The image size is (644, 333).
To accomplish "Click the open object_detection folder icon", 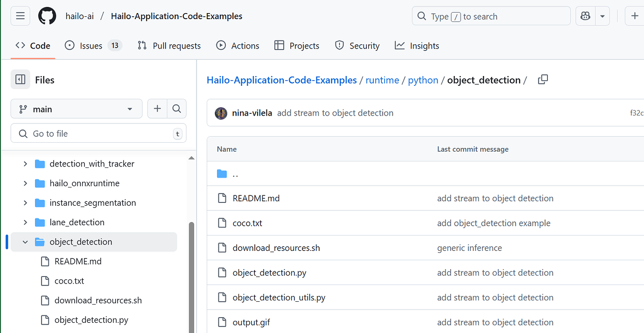I will point(40,242).
